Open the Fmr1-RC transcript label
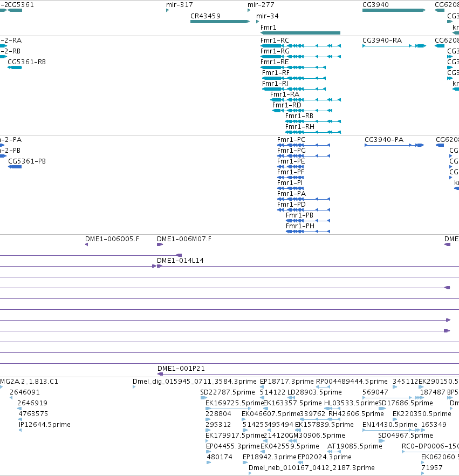 pos(275,40)
